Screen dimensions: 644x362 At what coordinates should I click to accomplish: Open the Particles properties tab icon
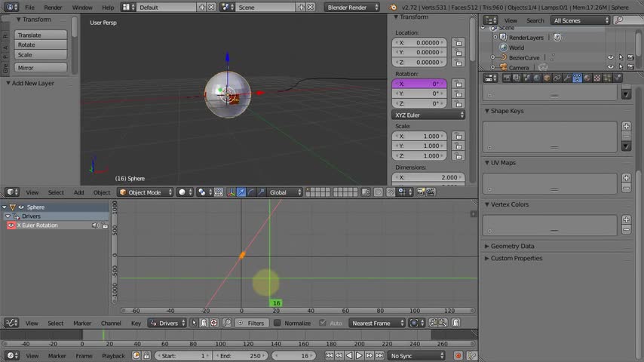point(608,78)
